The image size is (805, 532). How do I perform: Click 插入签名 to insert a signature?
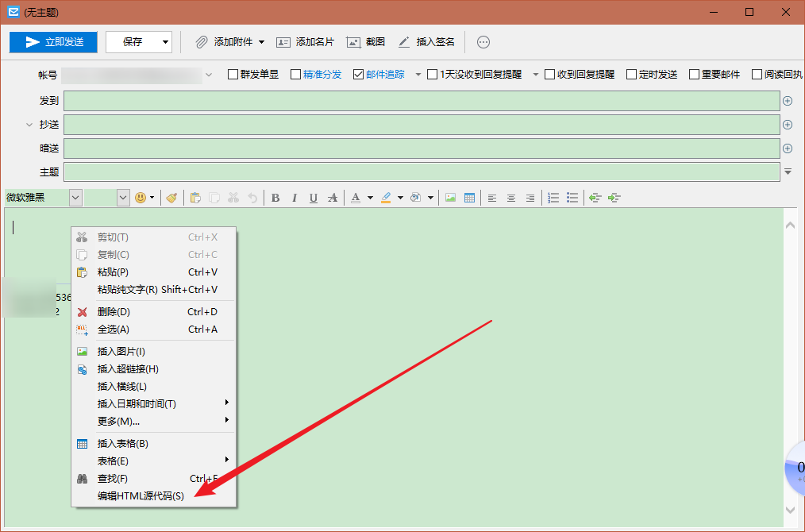tap(426, 42)
